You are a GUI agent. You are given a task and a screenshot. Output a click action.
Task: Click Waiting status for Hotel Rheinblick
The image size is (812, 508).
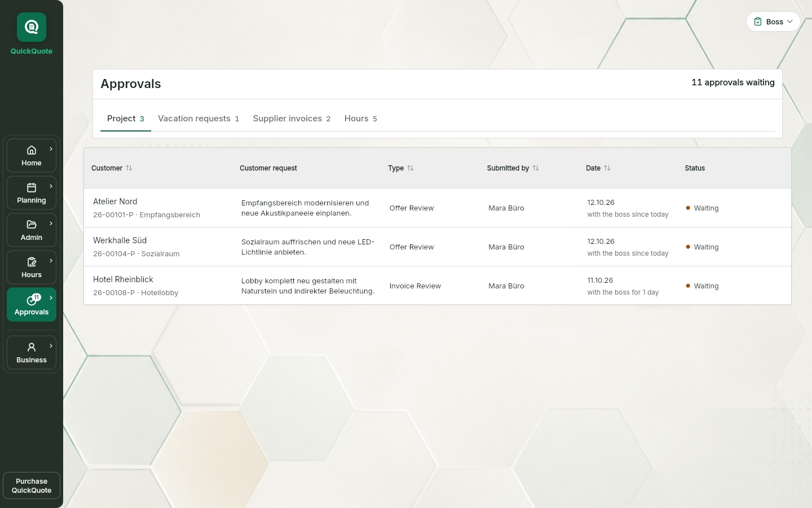(x=702, y=286)
